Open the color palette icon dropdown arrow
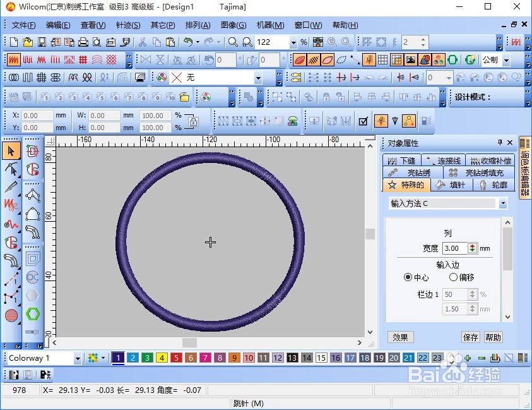Viewport: 532px width, 410px height. (x=103, y=358)
